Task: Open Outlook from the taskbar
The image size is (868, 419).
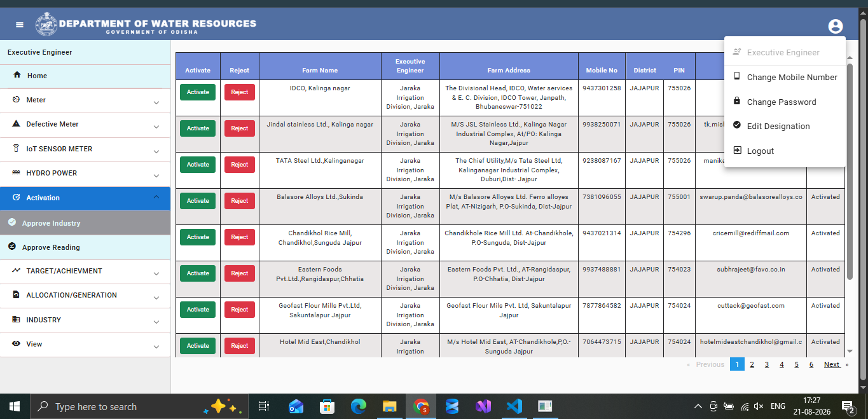Action: coord(296,406)
